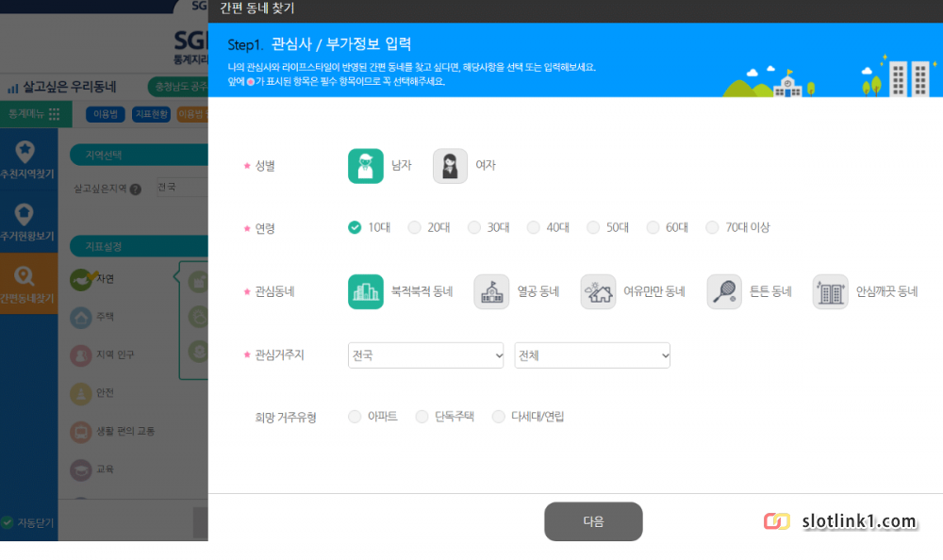Select age 10대 radio button
Screen dimensions: 943x560
click(355, 227)
